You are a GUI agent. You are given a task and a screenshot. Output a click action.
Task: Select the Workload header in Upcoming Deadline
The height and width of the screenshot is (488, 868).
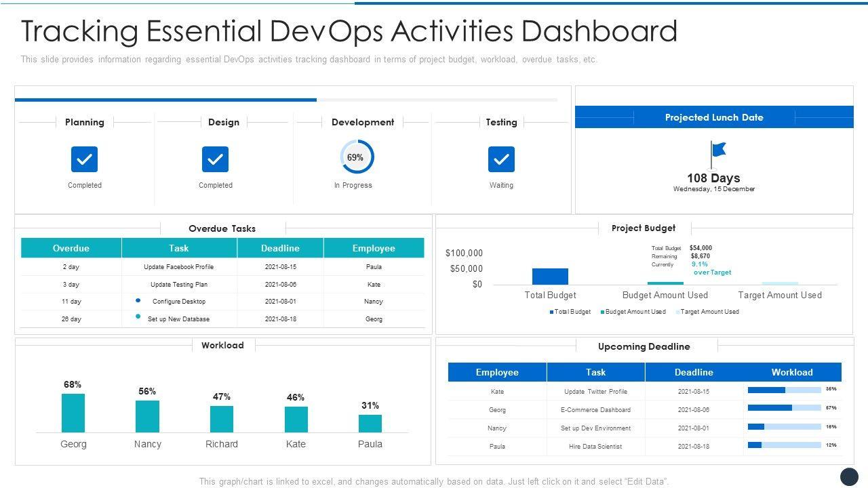click(x=791, y=372)
